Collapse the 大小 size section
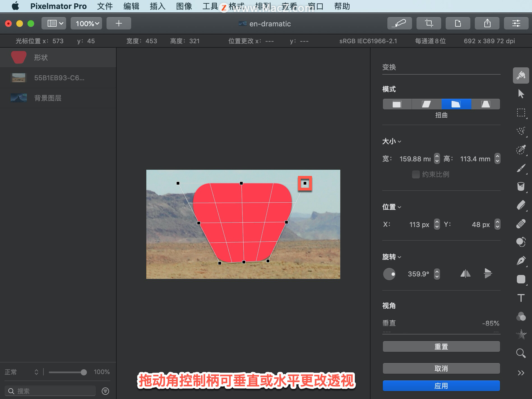532x399 pixels. (392, 141)
